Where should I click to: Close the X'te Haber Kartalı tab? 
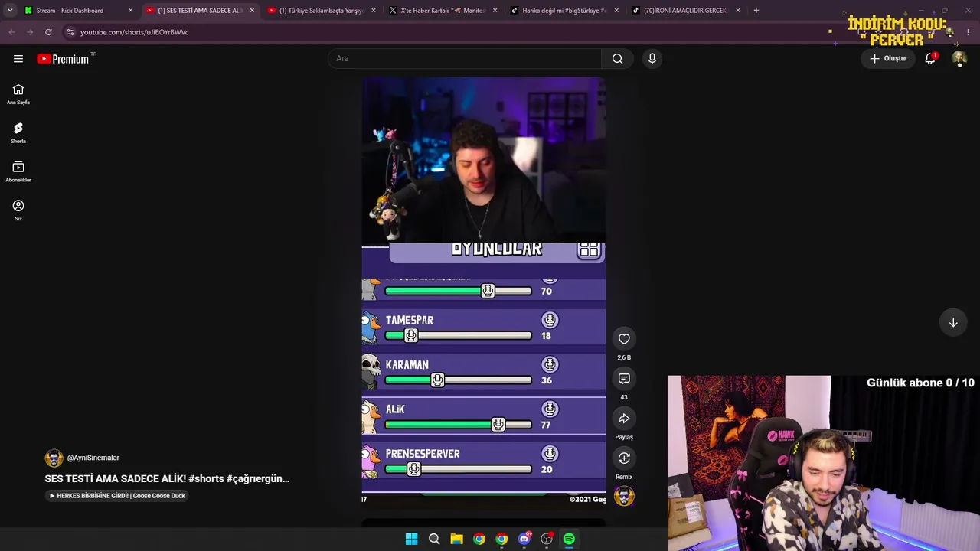495,11
